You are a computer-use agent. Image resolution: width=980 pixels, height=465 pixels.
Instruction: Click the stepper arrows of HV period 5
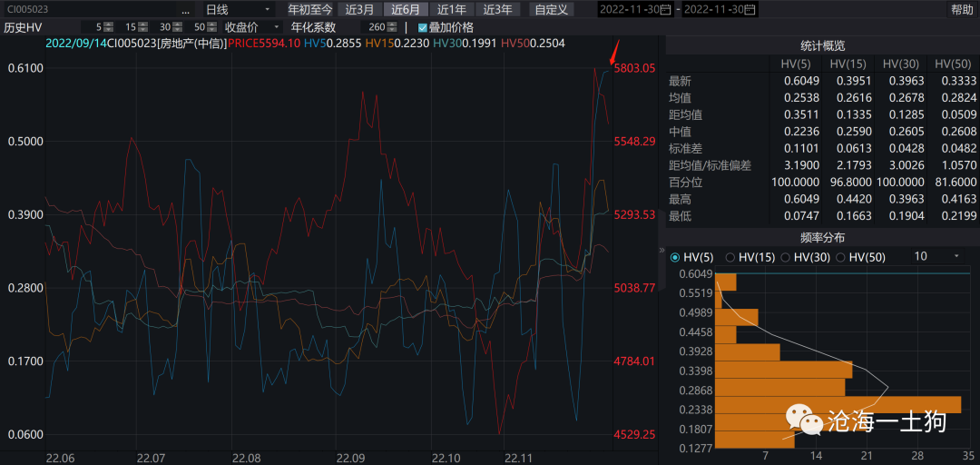click(108, 27)
